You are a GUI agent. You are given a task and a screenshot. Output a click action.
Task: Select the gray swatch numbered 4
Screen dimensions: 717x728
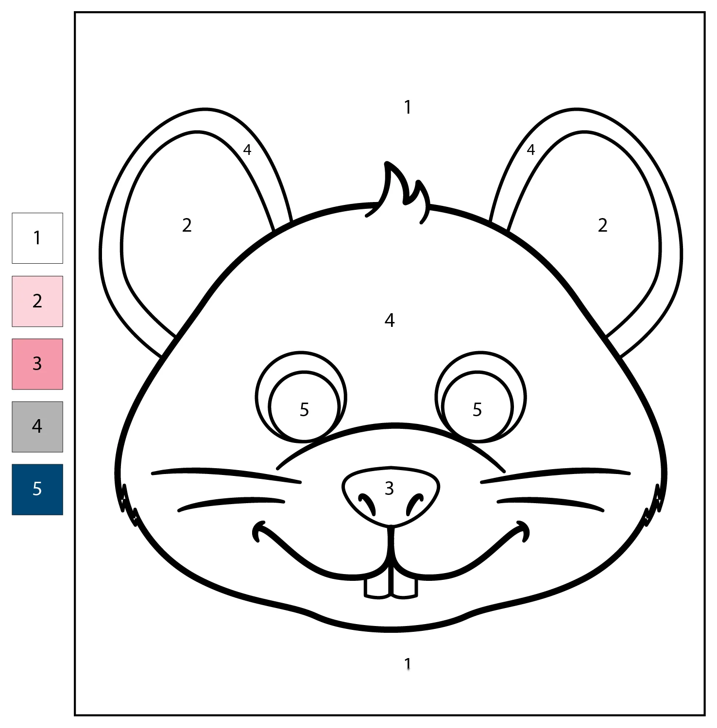click(x=37, y=426)
